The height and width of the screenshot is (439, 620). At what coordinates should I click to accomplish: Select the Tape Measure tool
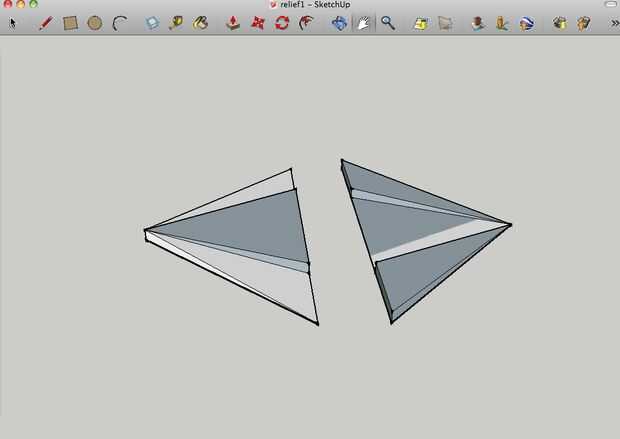(176, 23)
